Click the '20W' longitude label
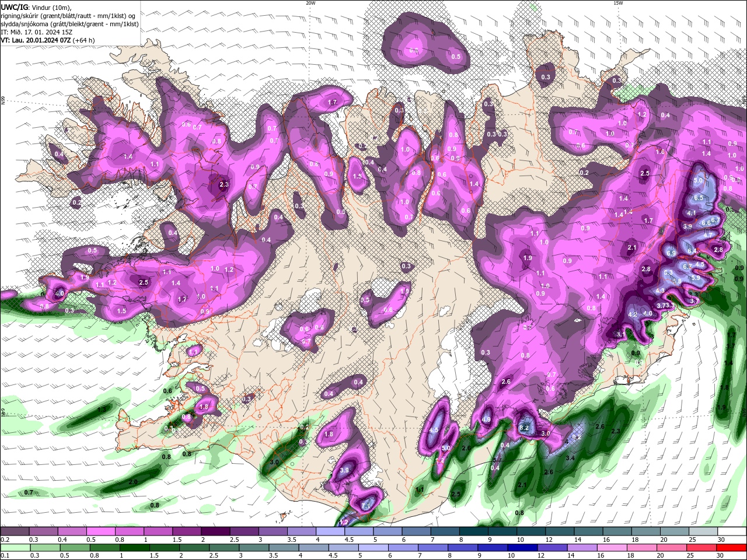The width and height of the screenshot is (747, 560). coord(310,3)
